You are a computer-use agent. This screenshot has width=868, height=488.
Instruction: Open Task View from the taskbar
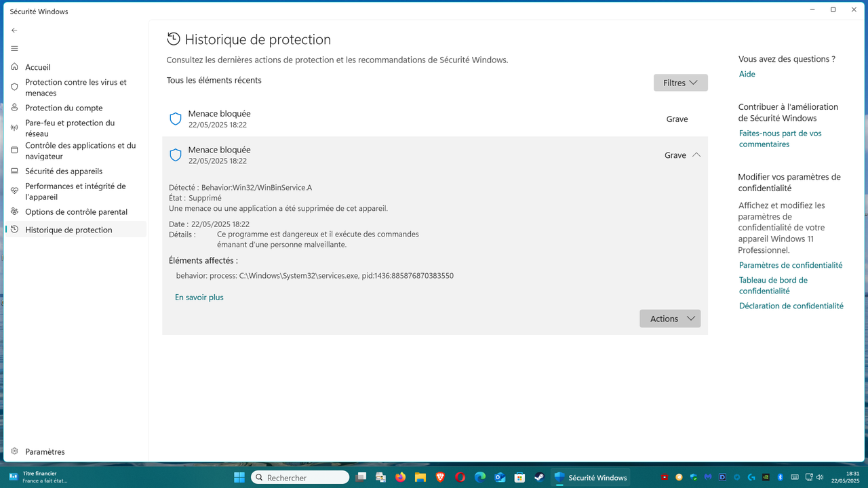[x=361, y=477]
